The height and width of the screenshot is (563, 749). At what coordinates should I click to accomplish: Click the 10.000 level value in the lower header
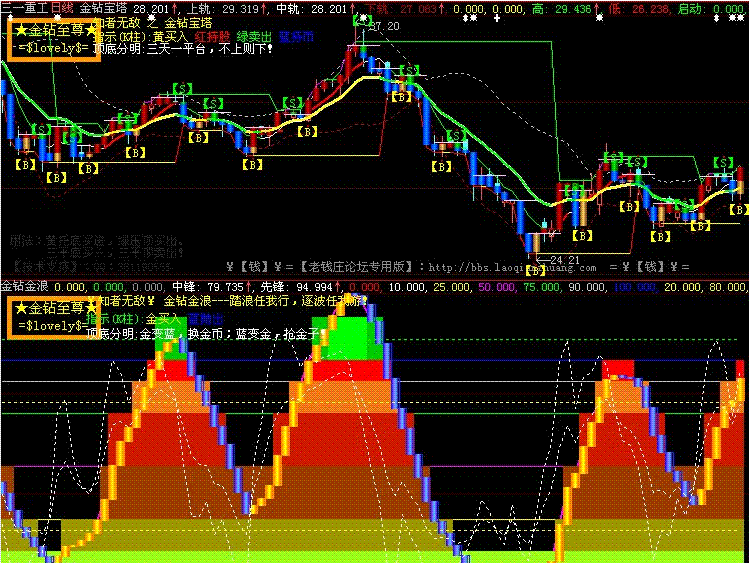(x=406, y=287)
